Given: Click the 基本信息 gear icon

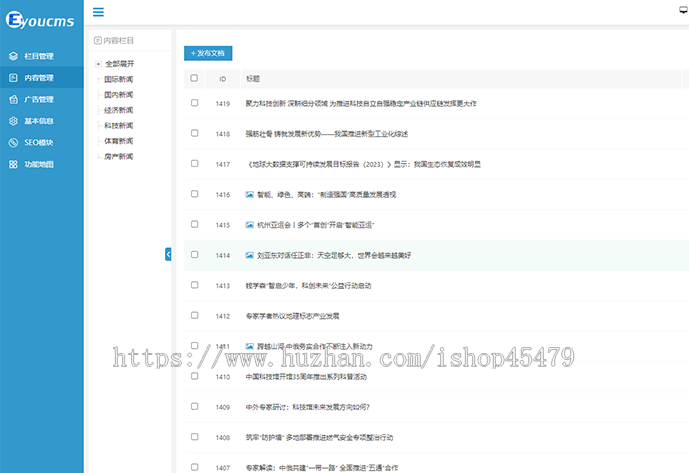Looking at the screenshot, I should 13,120.
